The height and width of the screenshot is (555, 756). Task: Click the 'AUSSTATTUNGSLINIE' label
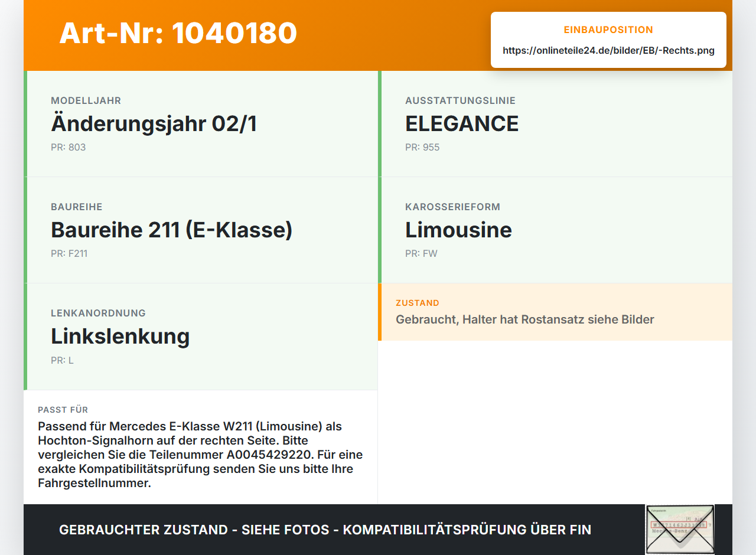(x=460, y=101)
